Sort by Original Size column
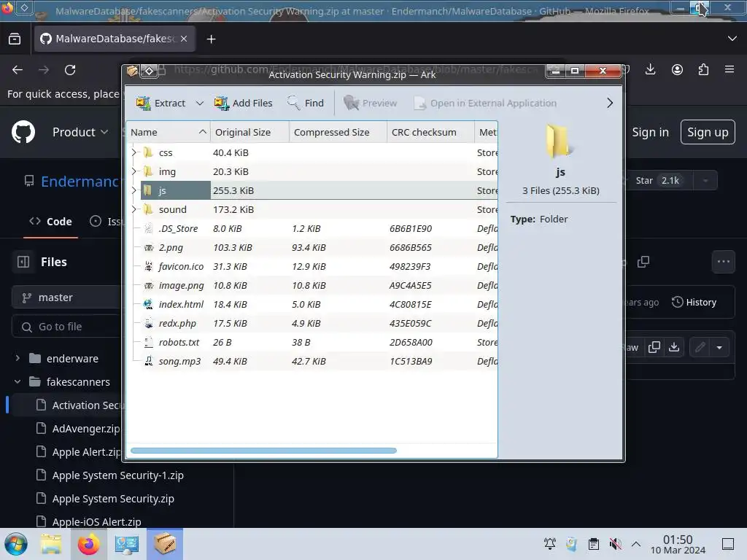Screen dimensions: 747x560 click(249, 132)
